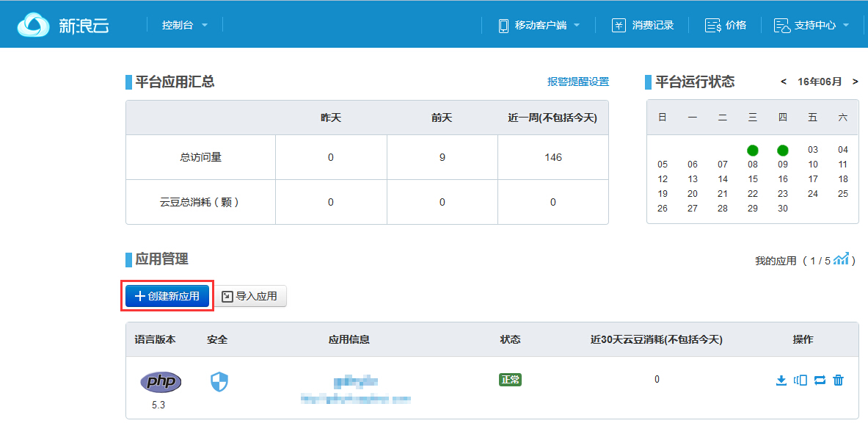Click the 我的应用 ( 1 / 5 ) counter text
Image resolution: width=868 pixels, height=426 pixels.
pos(806,260)
